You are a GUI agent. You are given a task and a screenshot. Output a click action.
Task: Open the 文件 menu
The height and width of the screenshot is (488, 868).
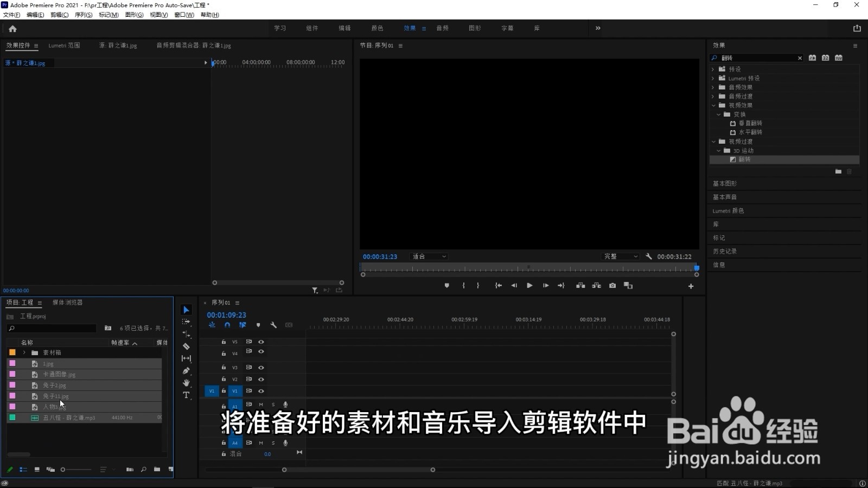tap(11, 15)
